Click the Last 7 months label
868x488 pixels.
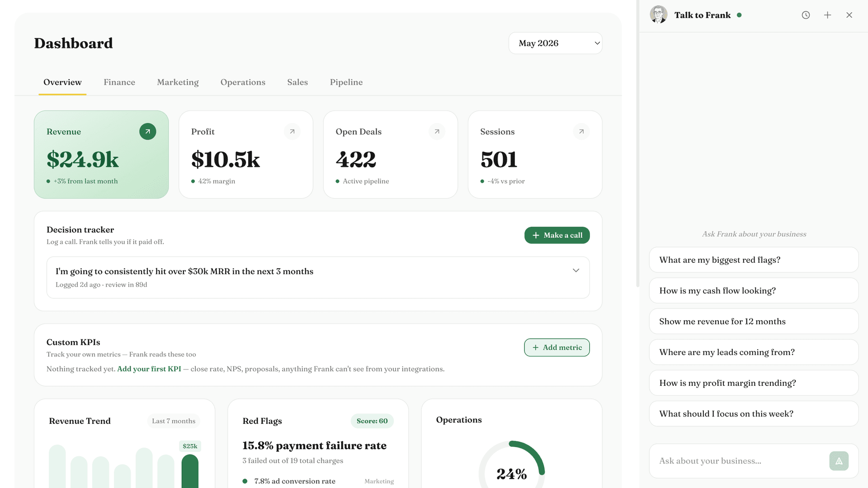point(174,421)
